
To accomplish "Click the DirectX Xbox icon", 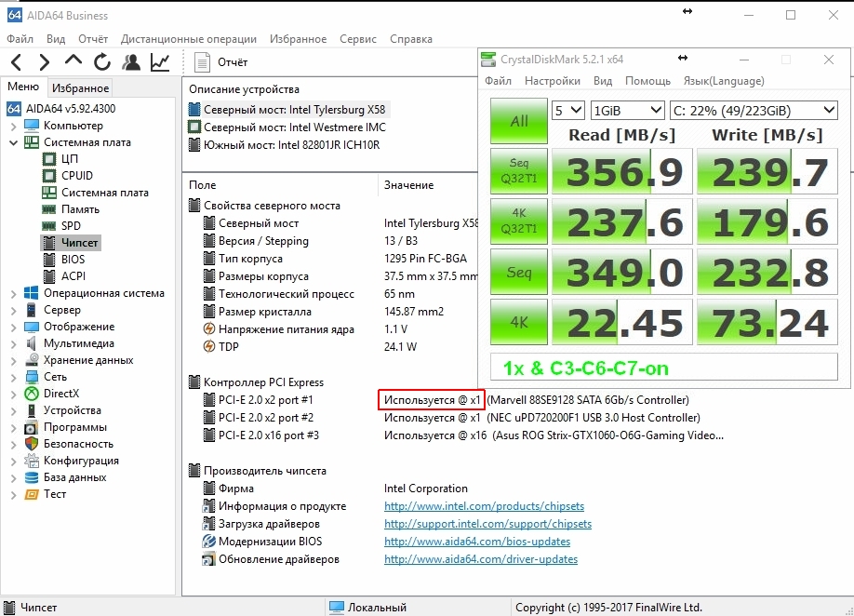I will 32,394.
